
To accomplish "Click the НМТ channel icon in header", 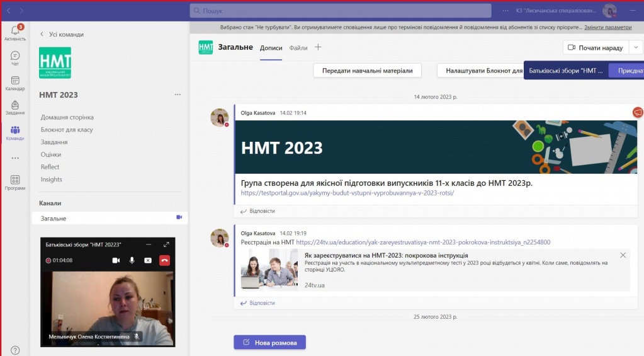I will 206,47.
